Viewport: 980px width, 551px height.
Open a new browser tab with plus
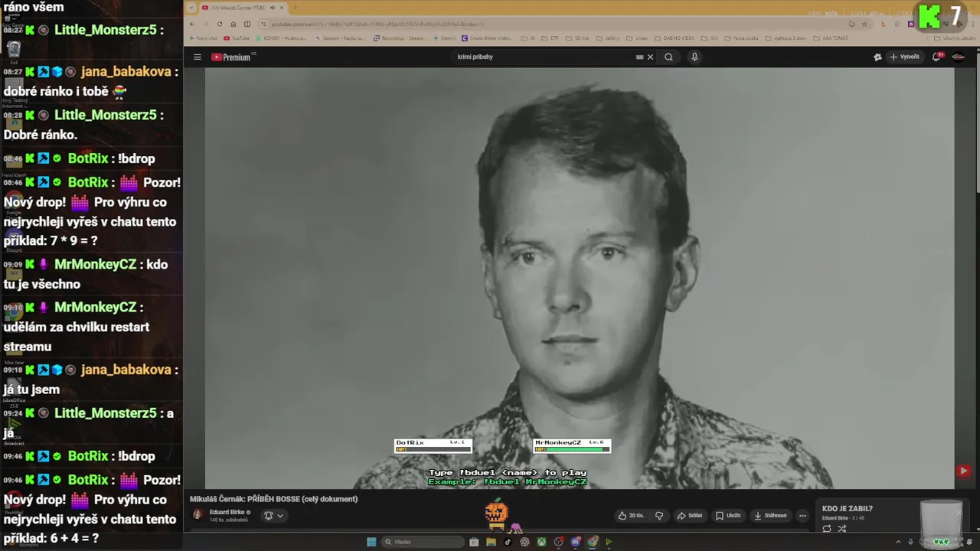(295, 8)
